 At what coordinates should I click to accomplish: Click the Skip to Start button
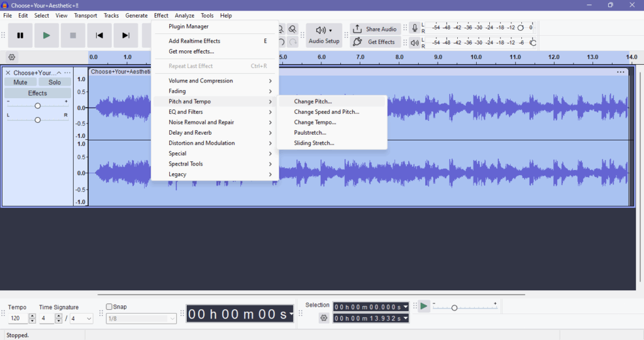click(x=99, y=36)
